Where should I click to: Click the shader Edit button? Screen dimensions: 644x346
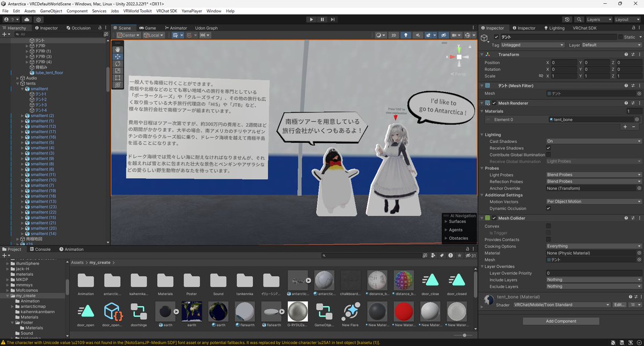tap(619, 305)
